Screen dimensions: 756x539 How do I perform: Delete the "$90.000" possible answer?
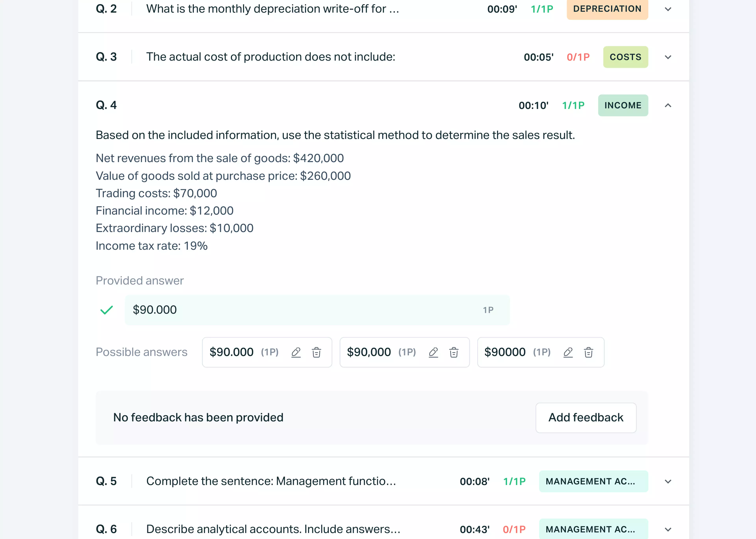tap(317, 353)
